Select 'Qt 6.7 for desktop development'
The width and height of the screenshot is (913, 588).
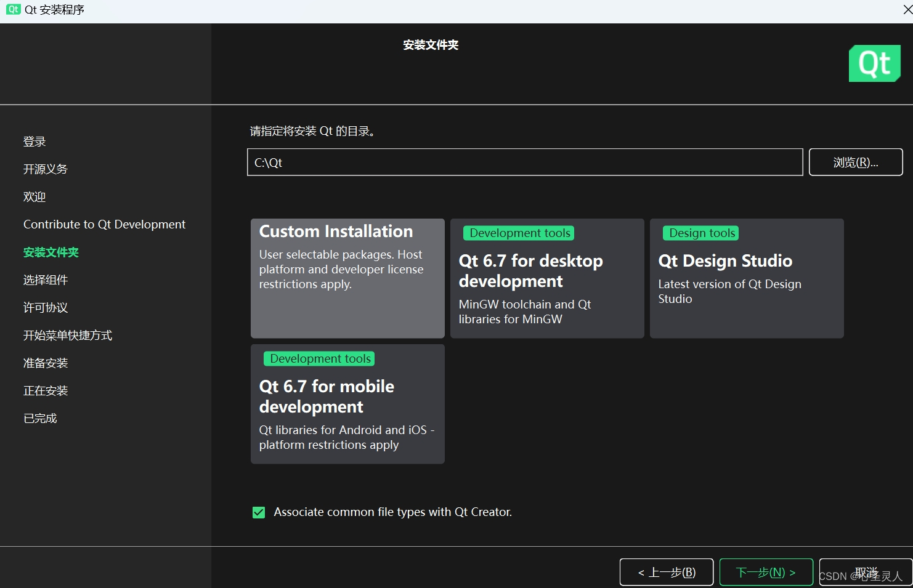click(x=546, y=278)
